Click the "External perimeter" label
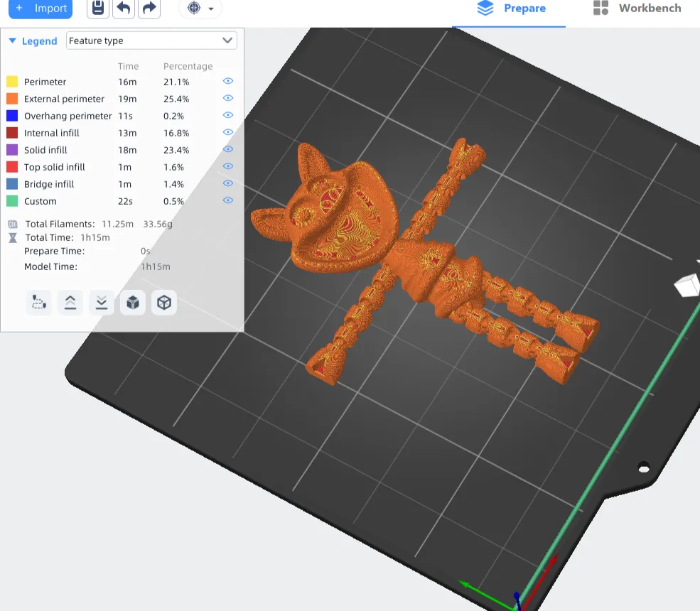The height and width of the screenshot is (611, 700). 64,99
